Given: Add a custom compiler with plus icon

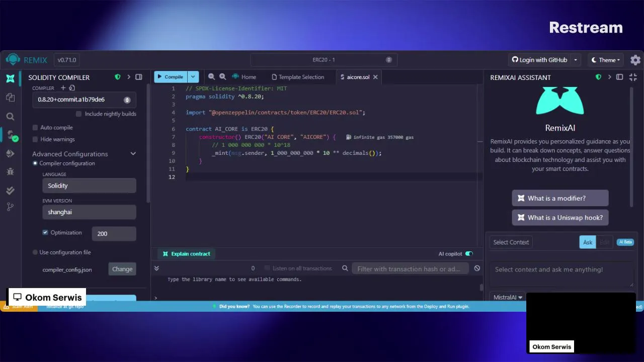Looking at the screenshot, I should pos(63,88).
